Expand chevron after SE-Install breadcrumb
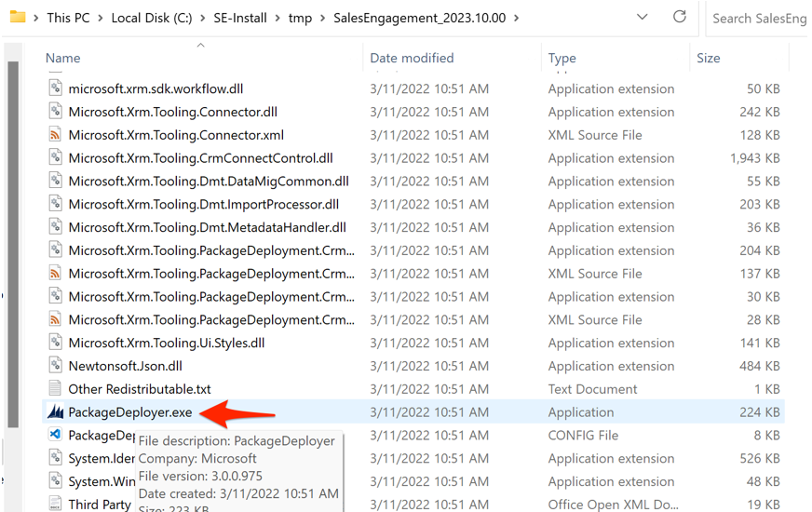 pyautogui.click(x=277, y=18)
